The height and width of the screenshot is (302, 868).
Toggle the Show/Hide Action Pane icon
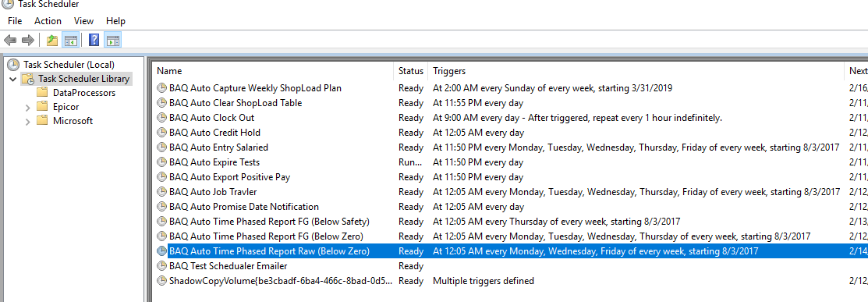(113, 40)
